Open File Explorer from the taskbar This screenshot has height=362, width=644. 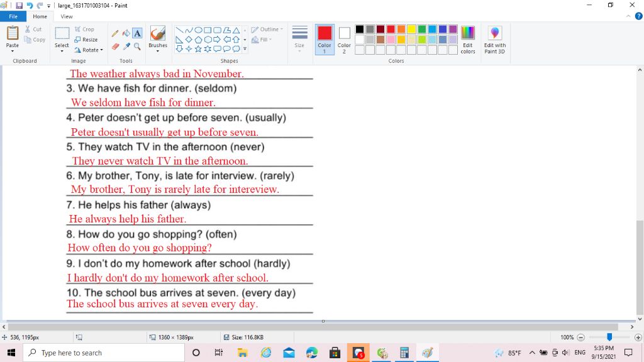tap(242, 353)
